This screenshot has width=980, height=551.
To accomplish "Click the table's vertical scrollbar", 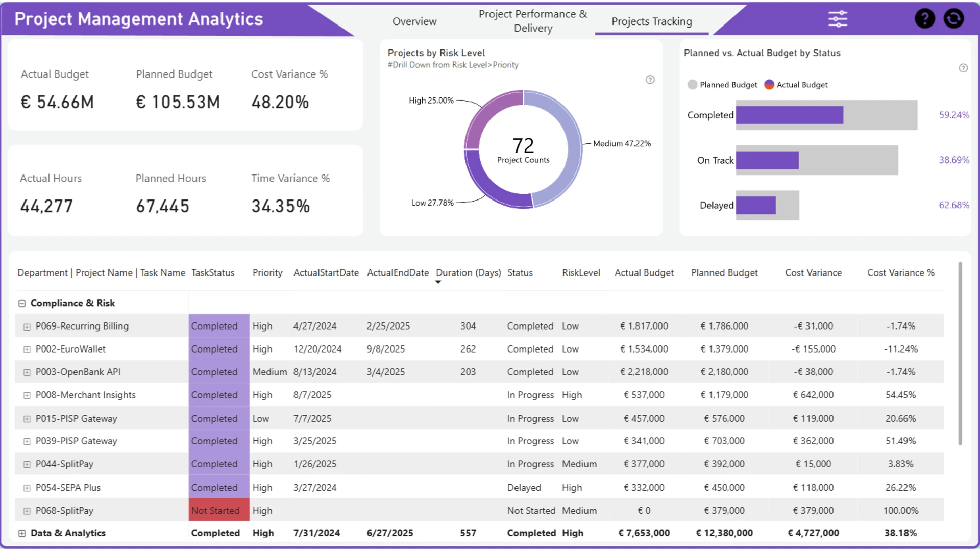I will pyautogui.click(x=960, y=353).
